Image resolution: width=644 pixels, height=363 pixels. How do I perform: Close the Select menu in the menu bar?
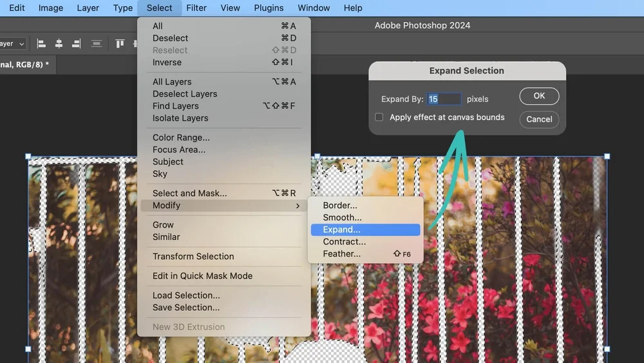[x=159, y=8]
